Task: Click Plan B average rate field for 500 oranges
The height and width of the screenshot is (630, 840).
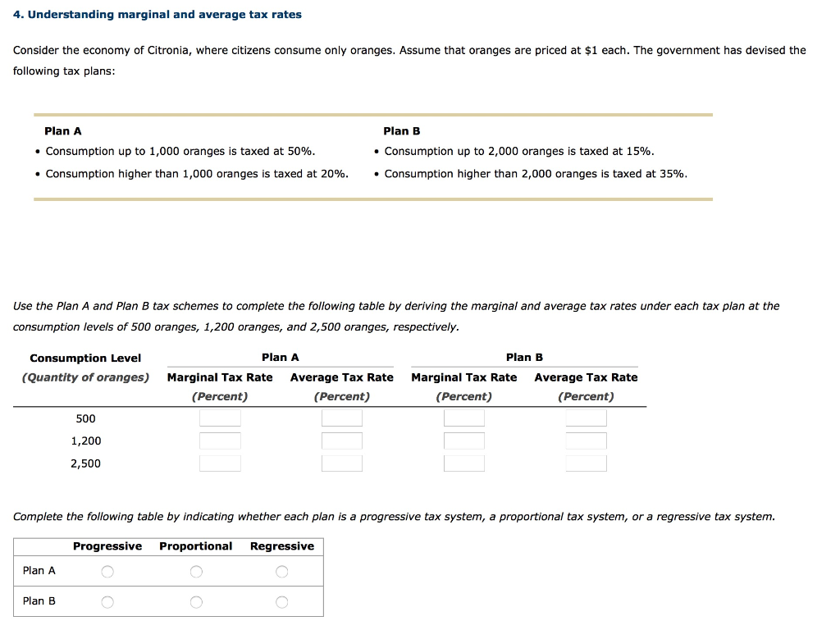Action: tap(586, 418)
